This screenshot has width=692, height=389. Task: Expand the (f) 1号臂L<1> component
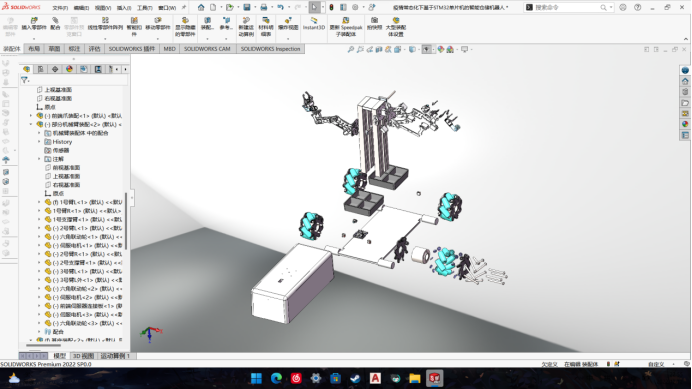click(x=39, y=202)
